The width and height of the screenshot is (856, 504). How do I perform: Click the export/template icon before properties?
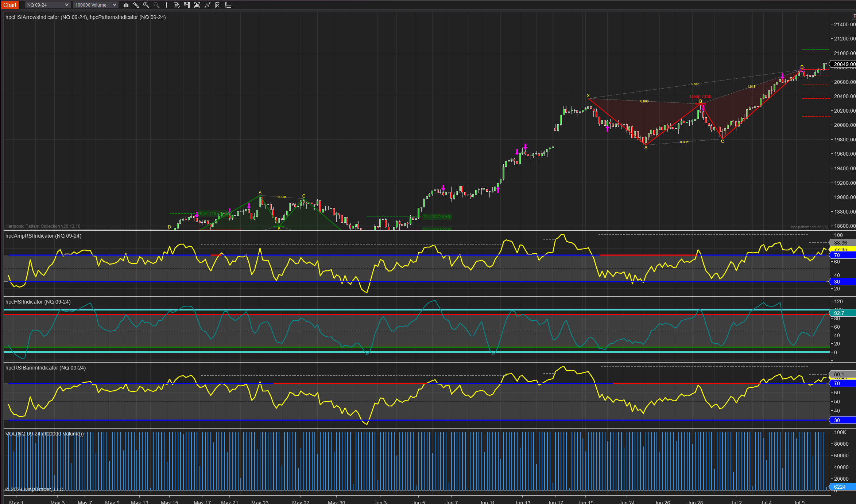pyautogui.click(x=218, y=5)
